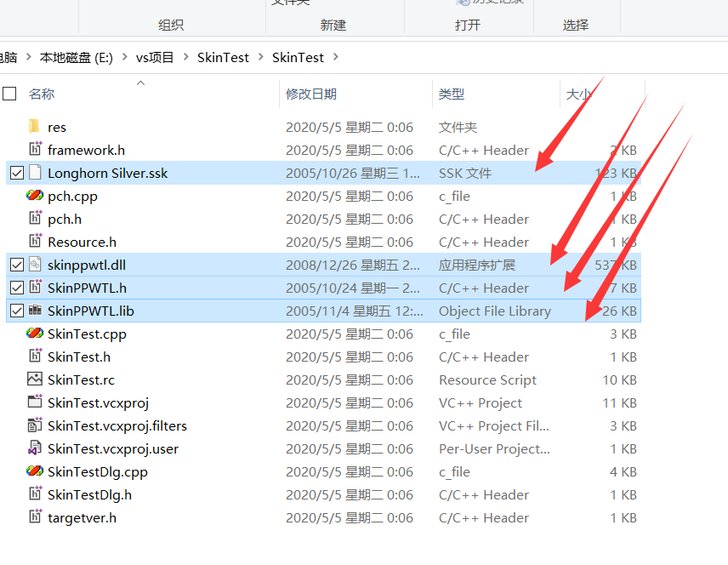Click the '4 KB' size cell

tap(623, 472)
